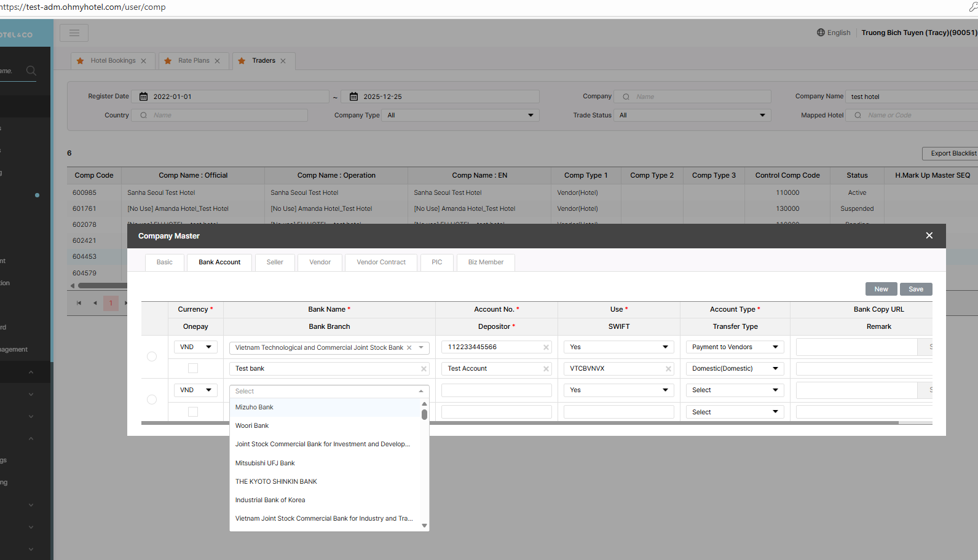Click the star icon on Rate Plans tab
Screen dimensions: 978x560
168,61
